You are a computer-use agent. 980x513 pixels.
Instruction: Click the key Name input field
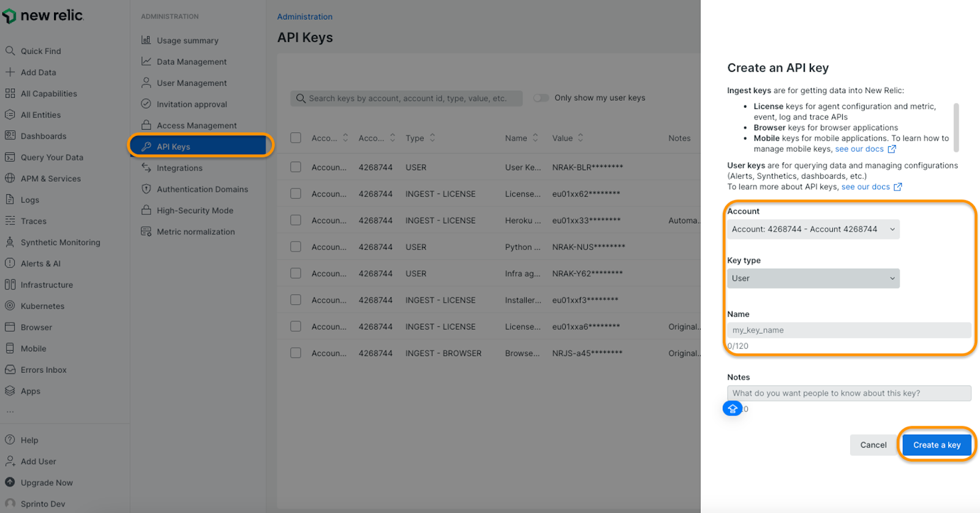coord(849,330)
